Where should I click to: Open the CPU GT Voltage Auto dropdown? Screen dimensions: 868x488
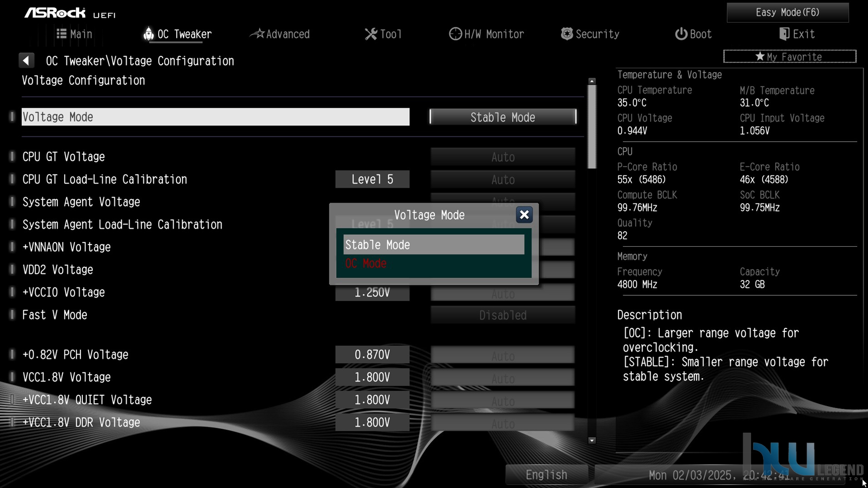pos(503,157)
